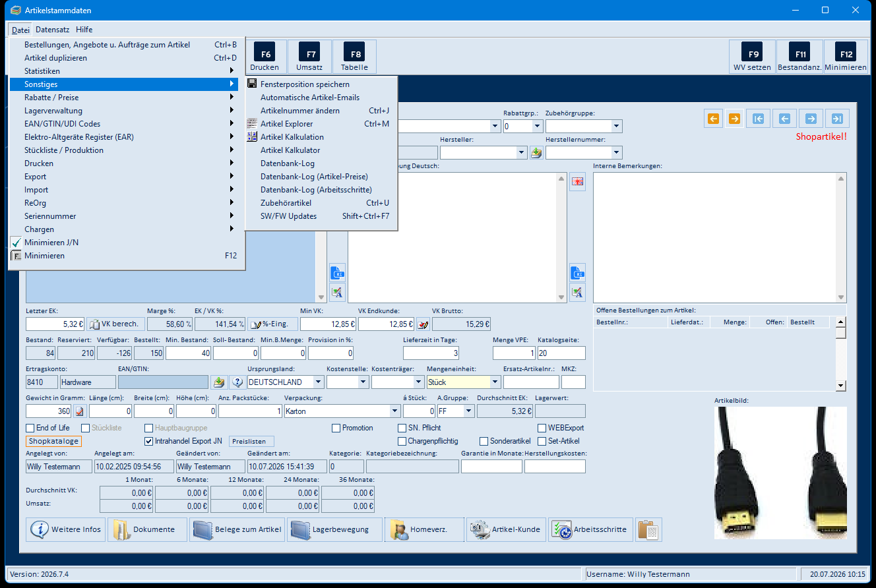Screen dimensions: 876x588
Task: Select Artikel Explorer in the Sonstiges submenu
Action: click(x=321, y=124)
